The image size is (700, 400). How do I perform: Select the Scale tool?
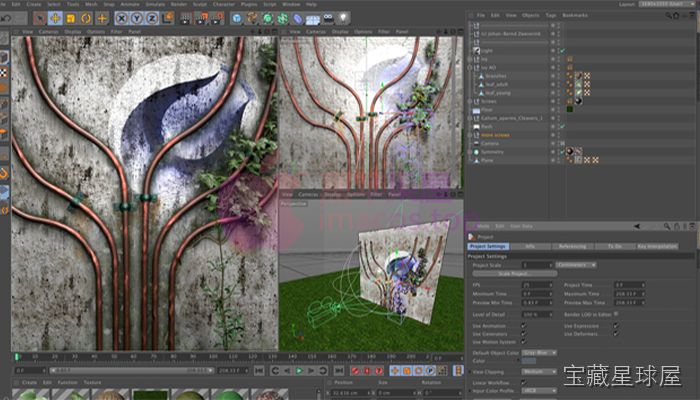click(x=71, y=18)
